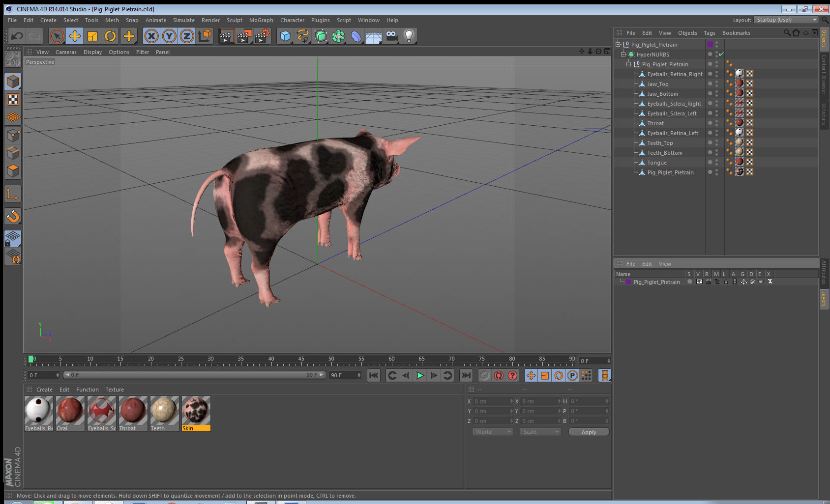Screen dimensions: 830x504
Task: Add a Cube primitive object
Action: click(285, 36)
